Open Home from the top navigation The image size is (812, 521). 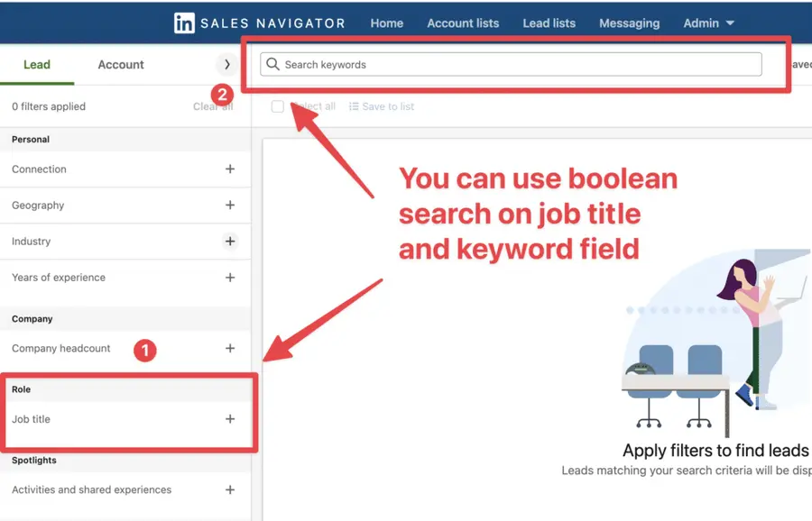tap(386, 23)
